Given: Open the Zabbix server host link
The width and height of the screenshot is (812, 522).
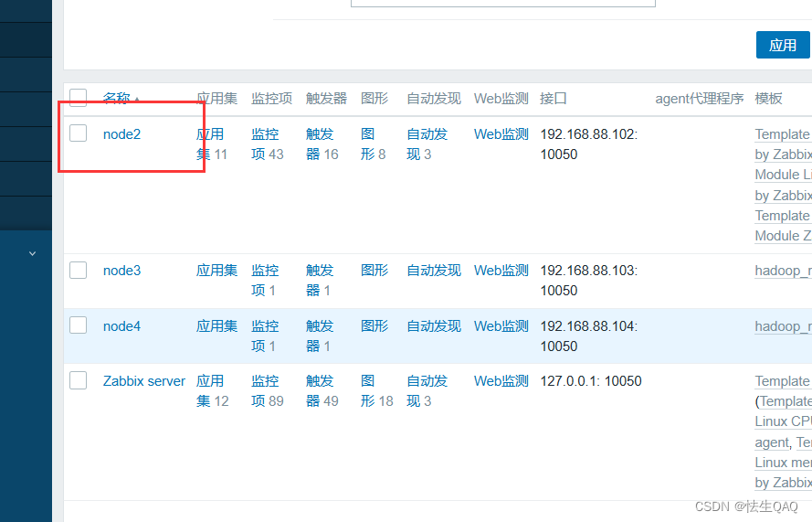Looking at the screenshot, I should point(144,381).
